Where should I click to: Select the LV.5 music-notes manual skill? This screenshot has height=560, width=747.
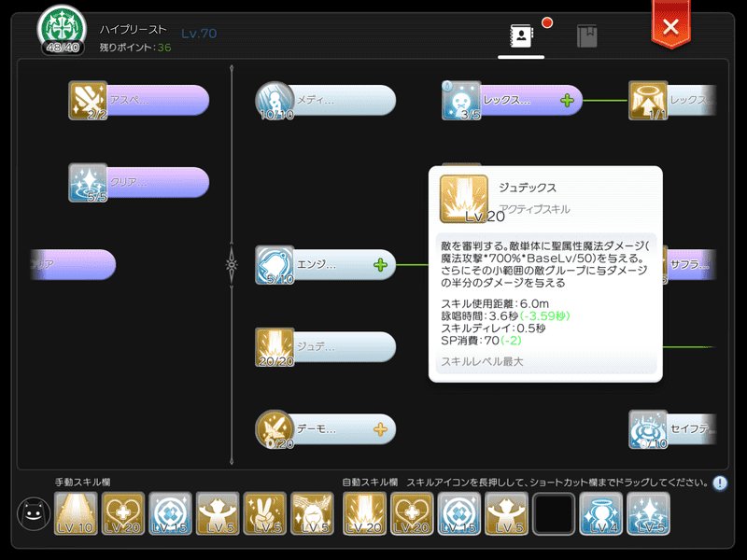[x=312, y=513]
